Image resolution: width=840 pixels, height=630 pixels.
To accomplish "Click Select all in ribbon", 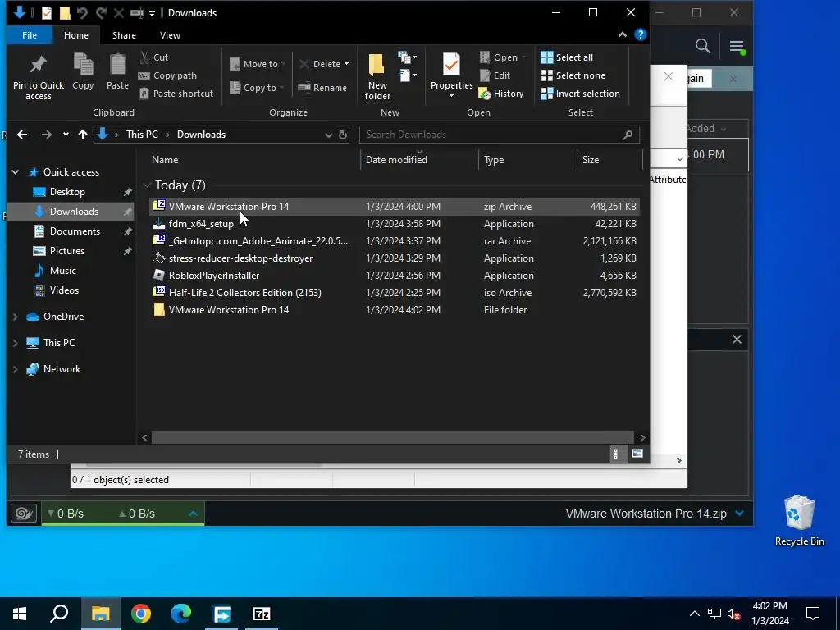I will [567, 57].
